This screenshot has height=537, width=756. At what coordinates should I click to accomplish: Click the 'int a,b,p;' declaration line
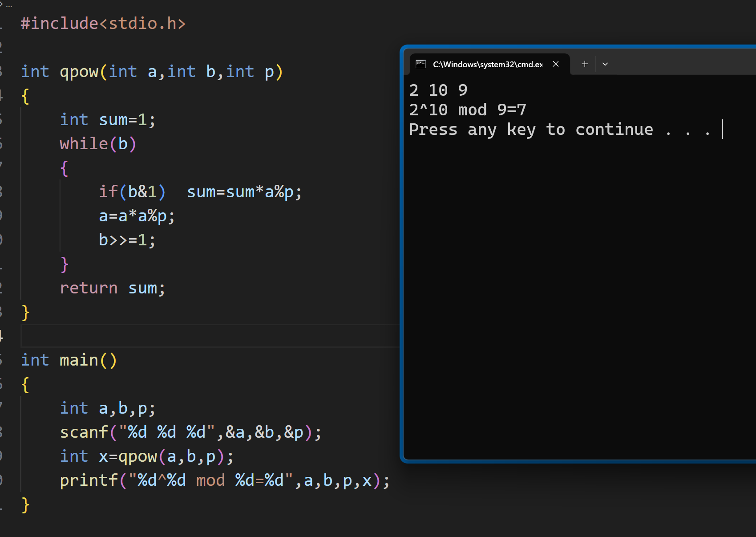(x=108, y=408)
